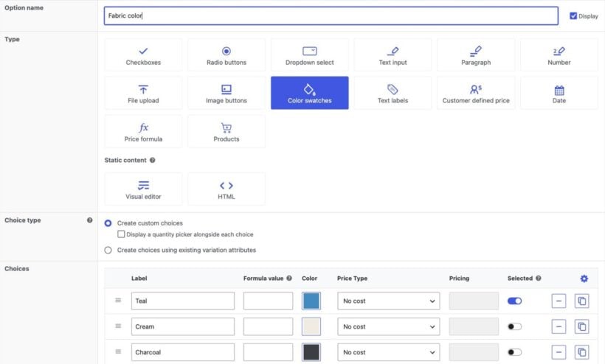The width and height of the screenshot is (605, 364).
Task: Select the Image buttons option type
Action: coord(227,93)
